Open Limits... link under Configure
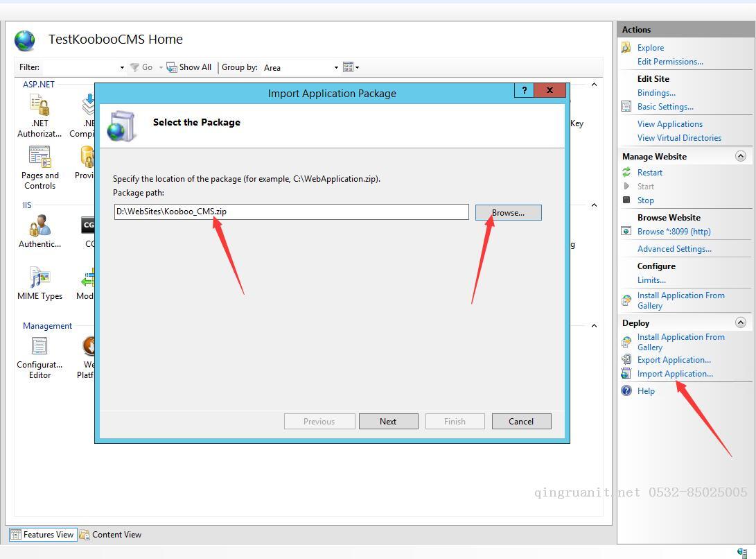This screenshot has height=559, width=756. (651, 280)
